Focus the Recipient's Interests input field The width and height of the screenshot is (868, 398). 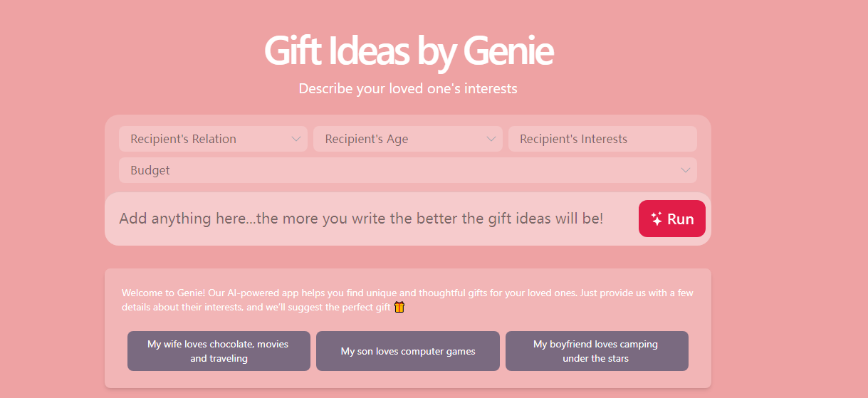click(x=602, y=139)
